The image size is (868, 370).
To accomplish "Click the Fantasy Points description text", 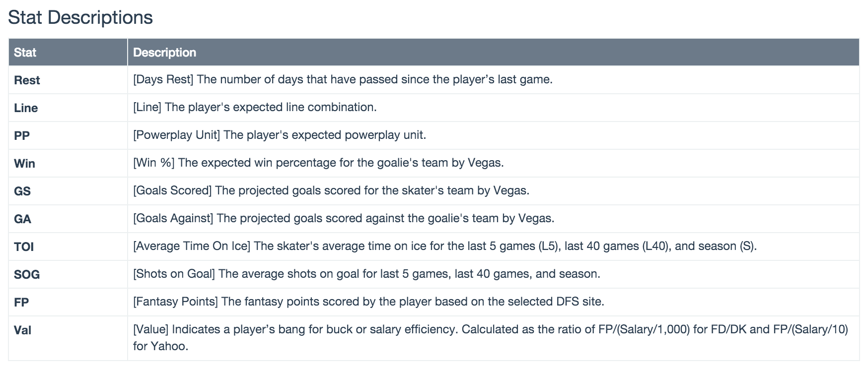I will pos(368,302).
